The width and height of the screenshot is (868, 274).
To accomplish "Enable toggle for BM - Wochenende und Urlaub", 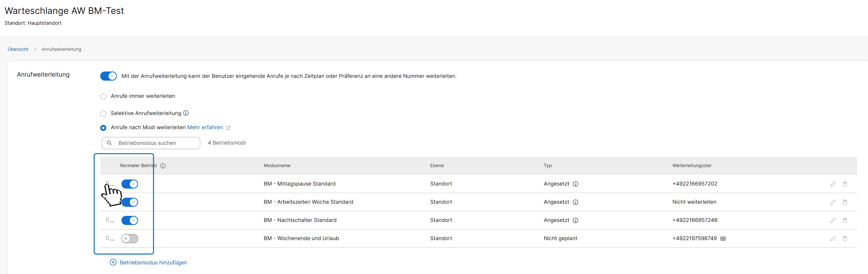I will click(x=130, y=239).
